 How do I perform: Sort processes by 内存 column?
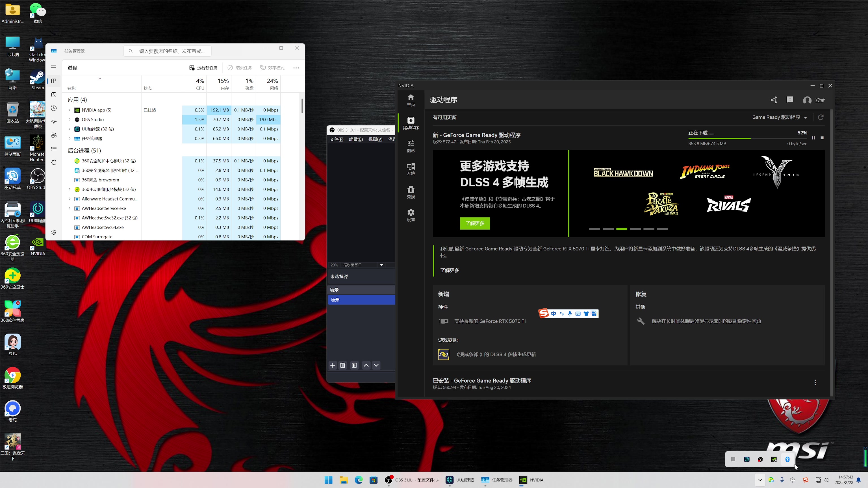(x=219, y=84)
